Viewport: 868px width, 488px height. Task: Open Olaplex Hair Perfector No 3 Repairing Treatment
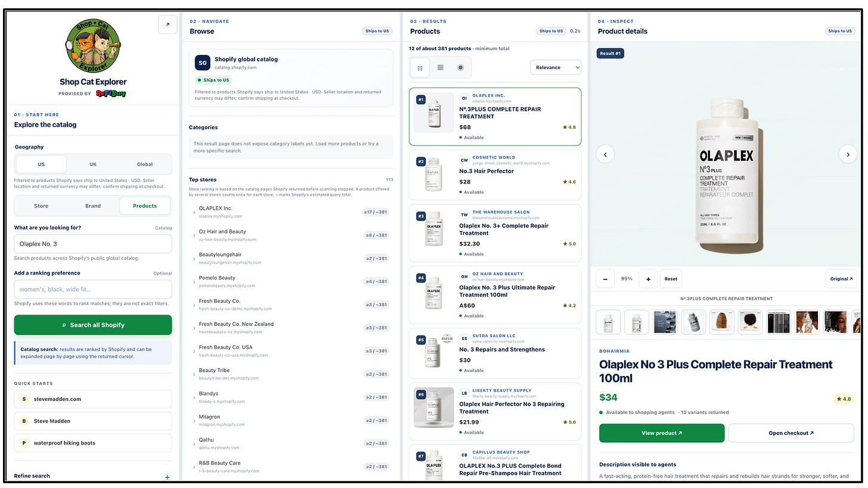(495, 411)
